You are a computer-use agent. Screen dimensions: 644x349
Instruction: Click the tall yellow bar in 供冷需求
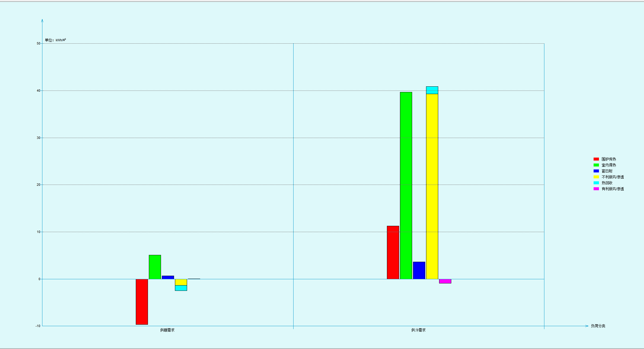pos(432,186)
